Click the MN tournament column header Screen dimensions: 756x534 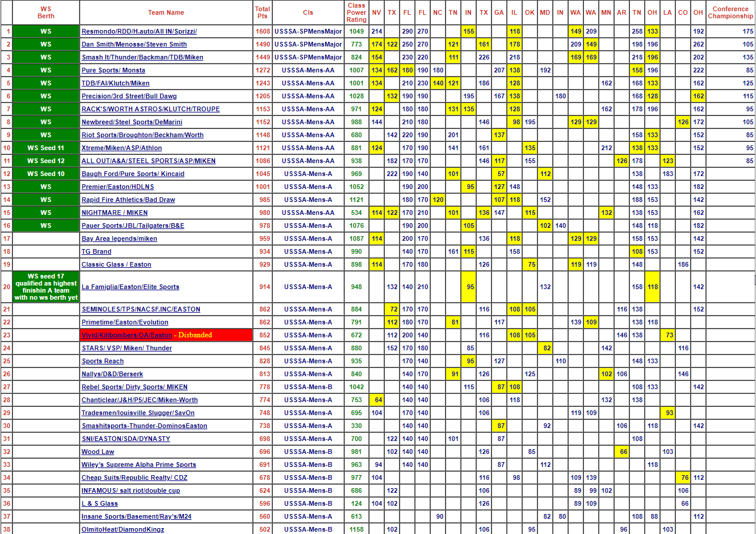tap(606, 12)
